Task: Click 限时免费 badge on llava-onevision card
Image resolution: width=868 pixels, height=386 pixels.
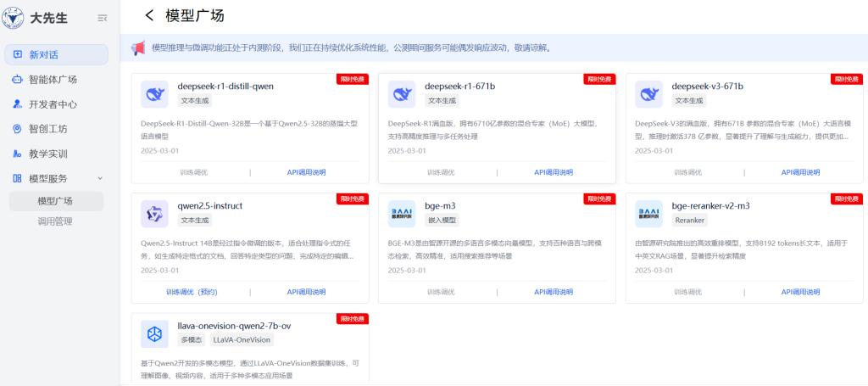Action: [353, 318]
